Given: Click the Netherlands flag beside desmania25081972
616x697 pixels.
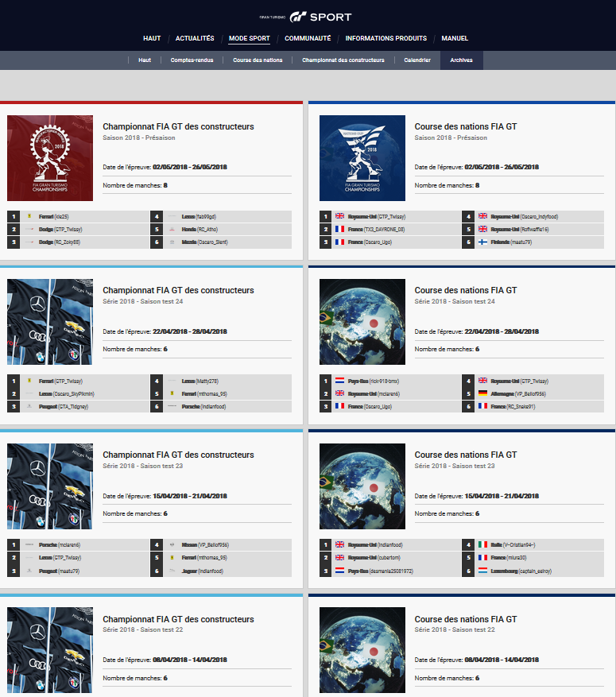Looking at the screenshot, I should pos(339,571).
